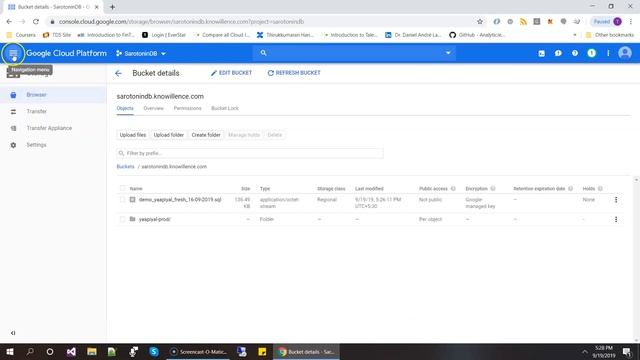Screen dimensions: 640x360
Task: Reload the page with Chrome's refresh button
Action: point(36,21)
